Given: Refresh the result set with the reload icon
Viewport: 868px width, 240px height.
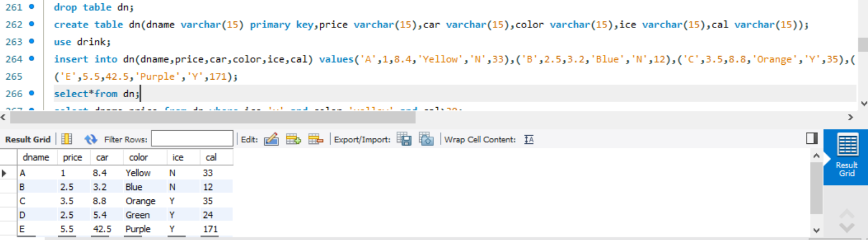Looking at the screenshot, I should click(91, 139).
